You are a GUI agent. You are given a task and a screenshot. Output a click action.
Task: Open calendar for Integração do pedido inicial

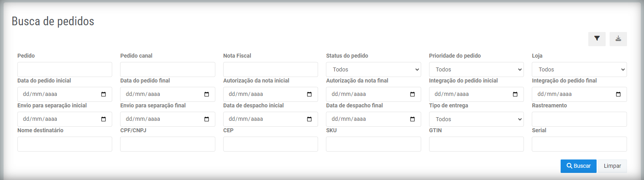(515, 94)
